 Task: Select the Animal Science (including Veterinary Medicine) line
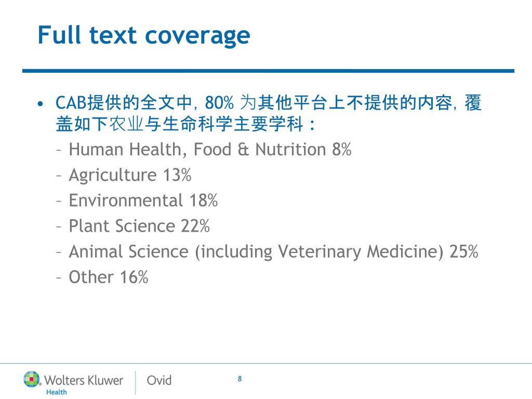pyautogui.click(x=273, y=251)
